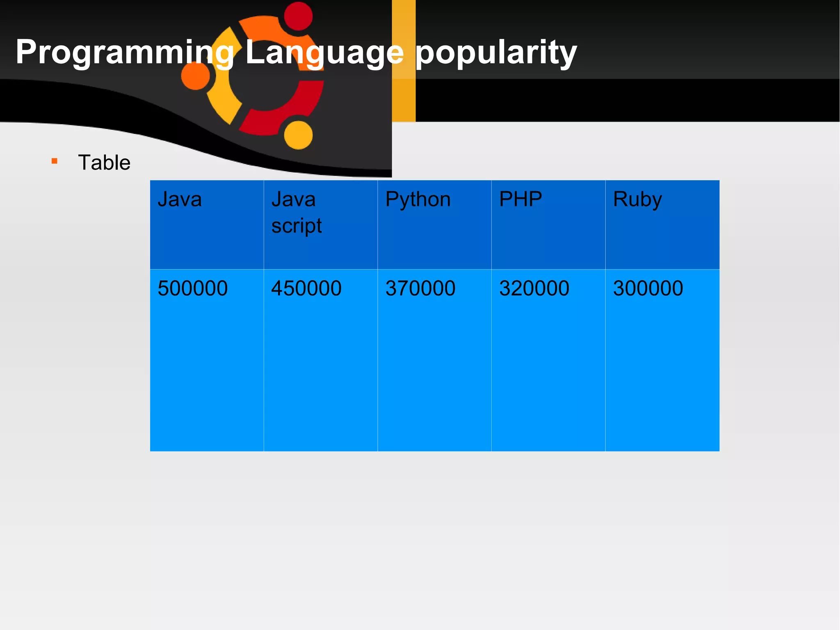The image size is (840, 630).
Task: Click the value cell '370000'
Action: coord(434,360)
